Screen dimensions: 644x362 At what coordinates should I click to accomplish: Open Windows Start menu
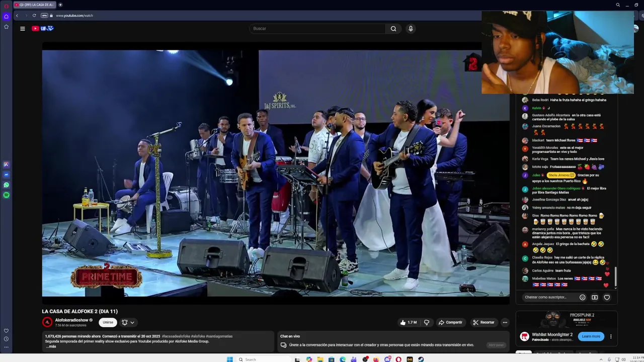(230, 359)
